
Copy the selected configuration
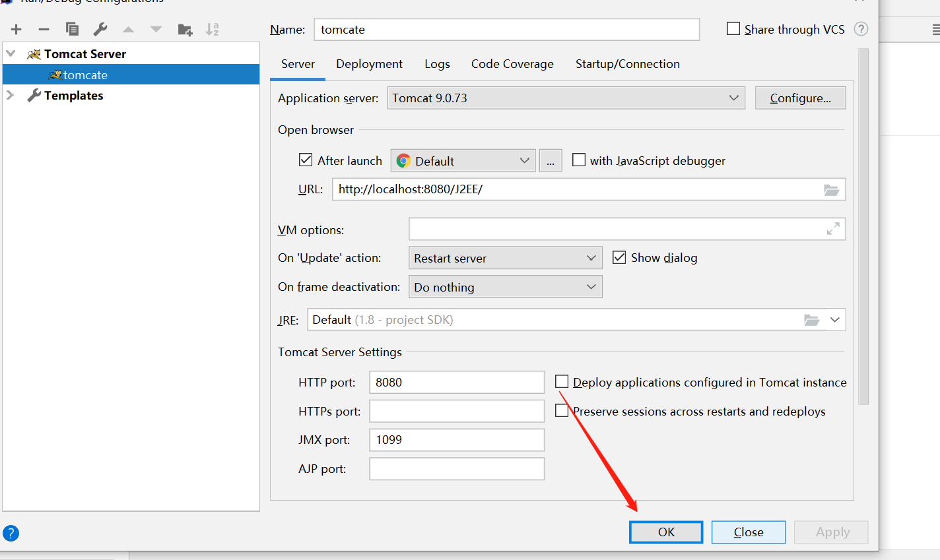click(x=72, y=29)
